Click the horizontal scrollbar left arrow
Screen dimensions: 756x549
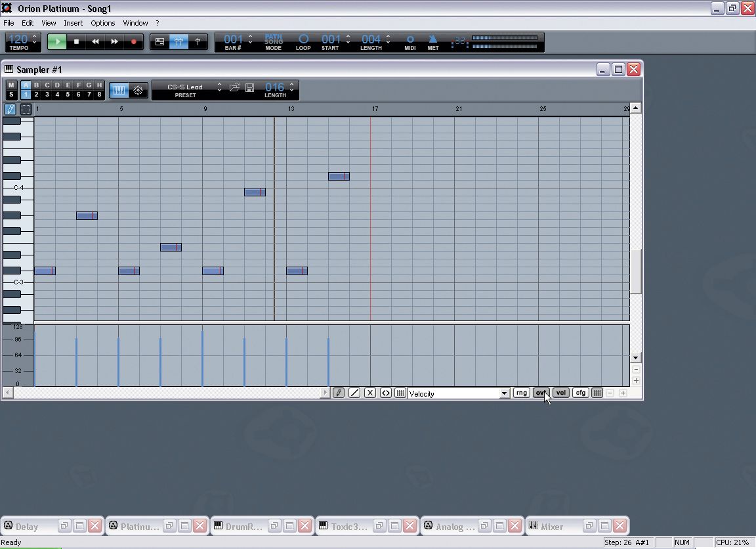[7, 393]
